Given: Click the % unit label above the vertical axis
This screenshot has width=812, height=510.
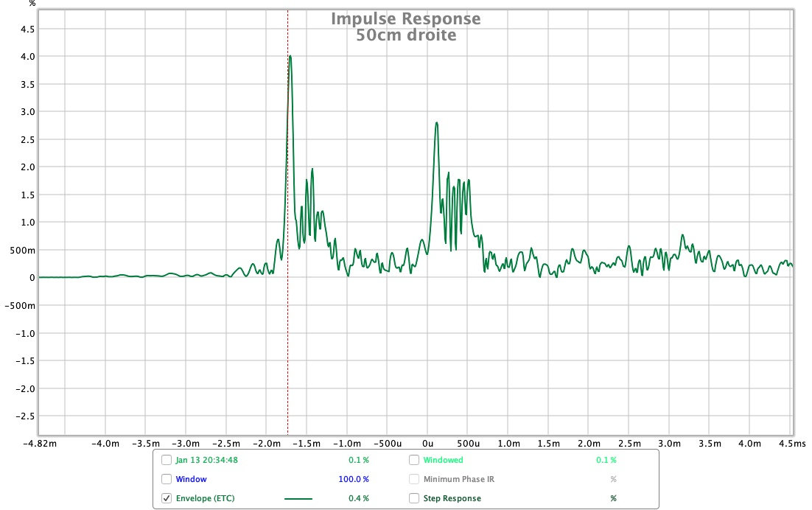Looking at the screenshot, I should point(32,4).
